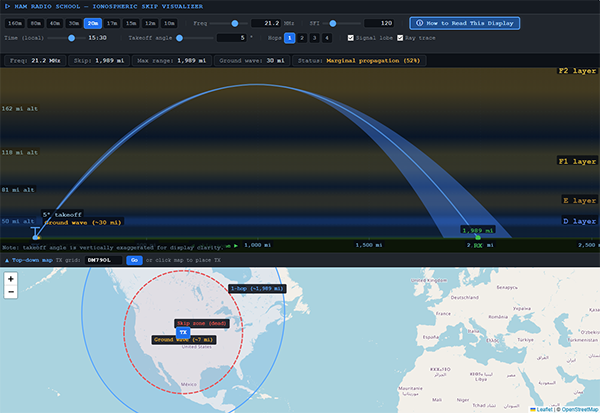Click the D layer label
Screen dimensions: 600x413
click(x=579, y=221)
